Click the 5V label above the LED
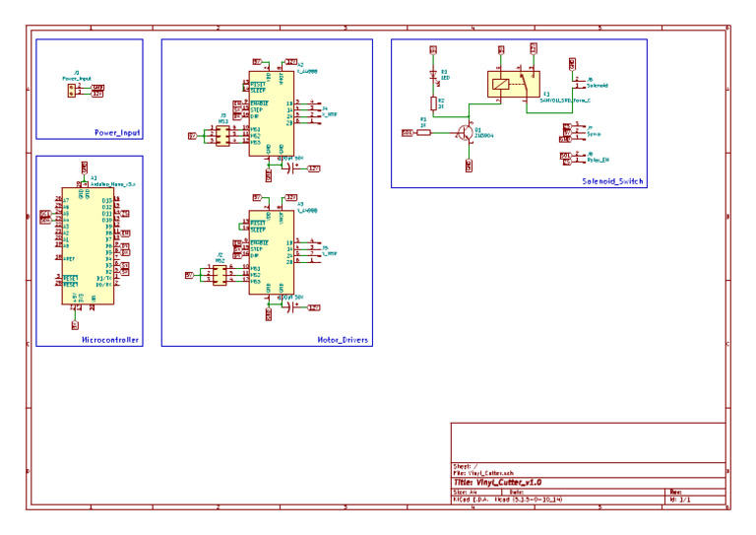This screenshot has width=756, height=535. pyautogui.click(x=433, y=49)
